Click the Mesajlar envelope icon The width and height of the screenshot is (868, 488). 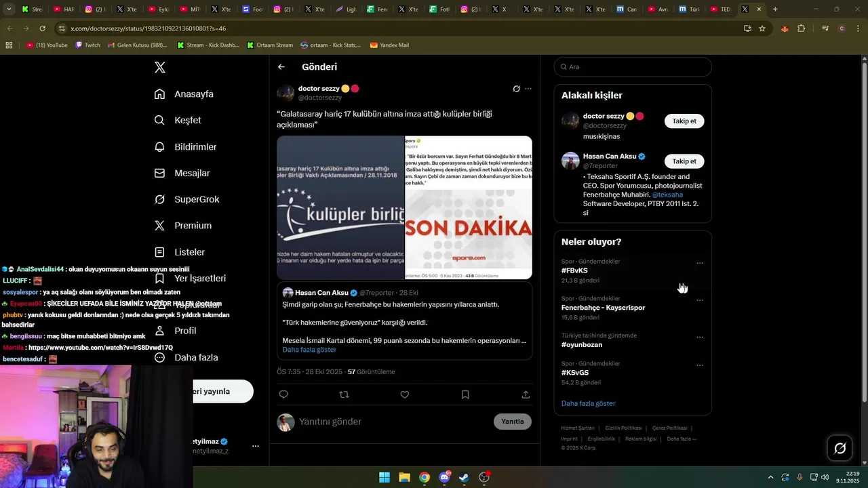click(160, 173)
